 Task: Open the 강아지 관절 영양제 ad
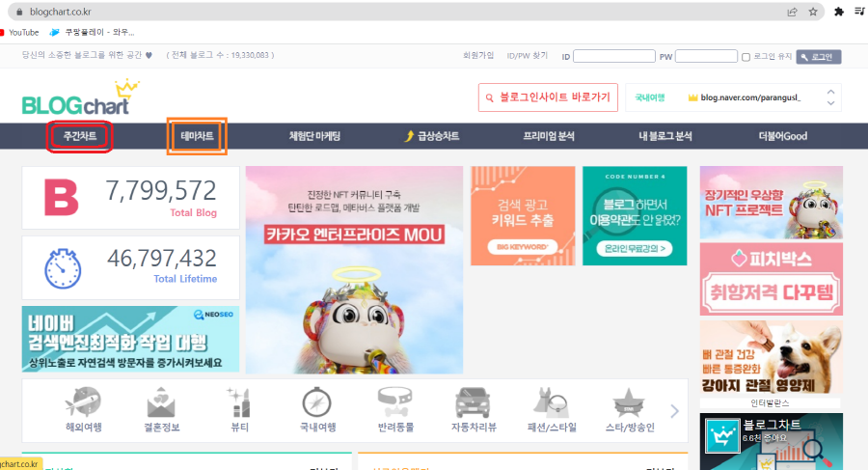coord(772,357)
